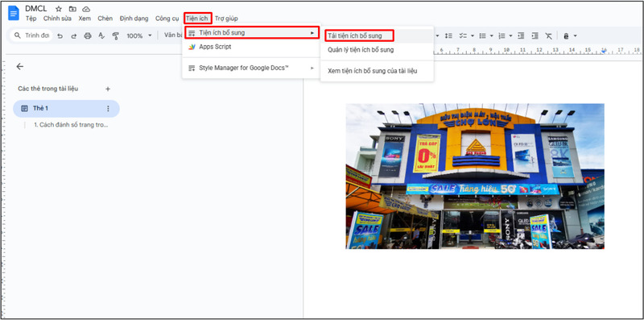This screenshot has width=644, height=320.
Task: Open the Công cụ menu
Action: (167, 19)
